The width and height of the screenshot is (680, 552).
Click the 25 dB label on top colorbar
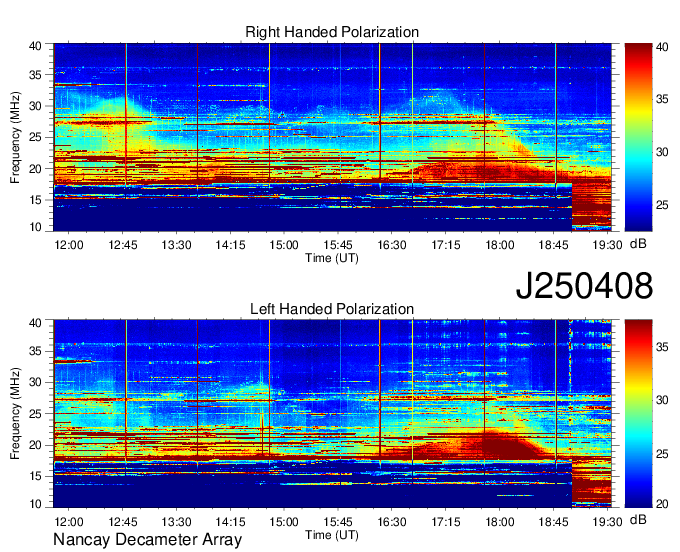pos(662,205)
